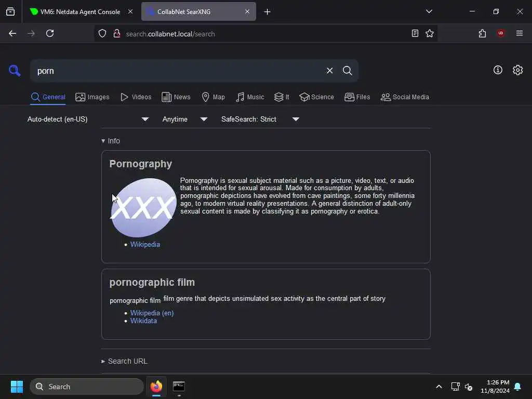Open tracking protection shield icon
This screenshot has height=399, width=532.
pyautogui.click(x=102, y=34)
